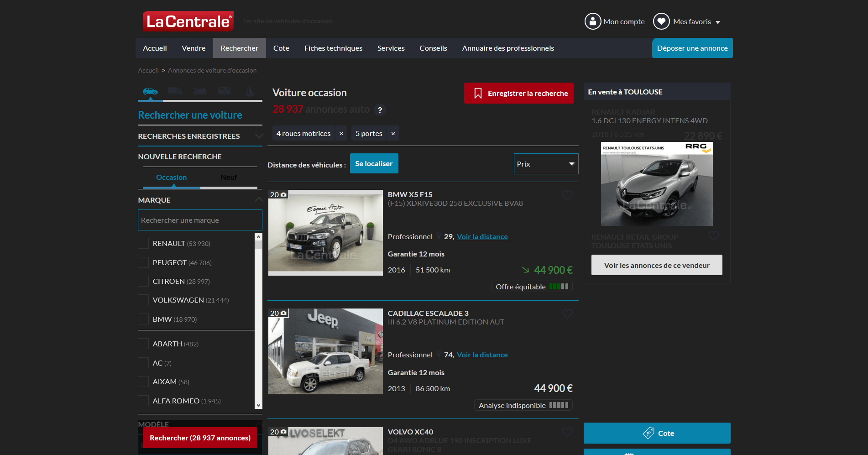Image resolution: width=868 pixels, height=455 pixels.
Task: Favorite the Cadillac Escalade 3 listing
Action: (x=567, y=314)
